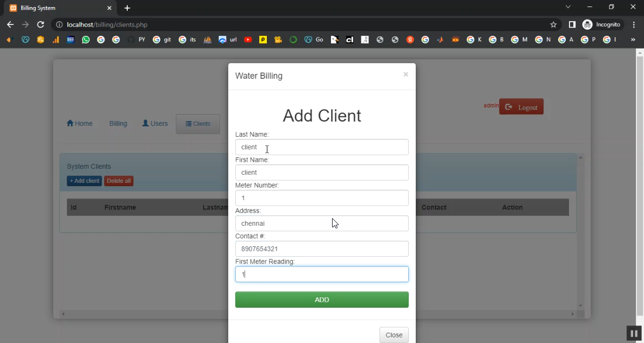Click the Close button in the modal footer
The width and height of the screenshot is (644, 343).
[x=394, y=335]
